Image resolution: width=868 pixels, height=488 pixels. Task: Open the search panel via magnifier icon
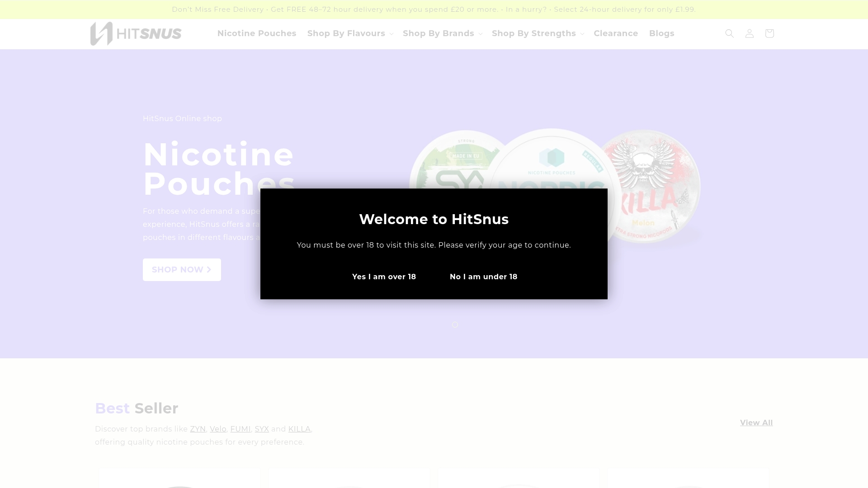click(x=729, y=33)
